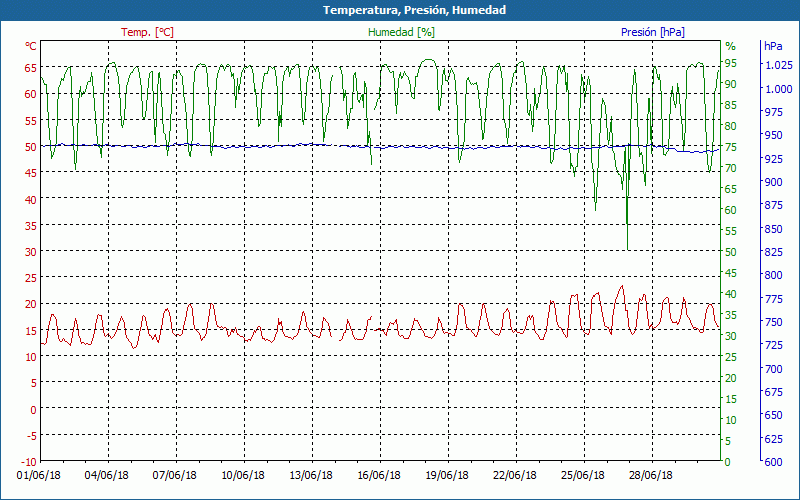Click the 700 value on pressure axis

click(774, 368)
